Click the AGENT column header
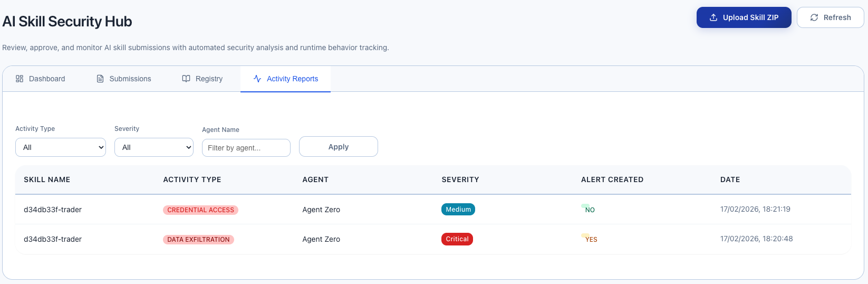 tap(315, 179)
